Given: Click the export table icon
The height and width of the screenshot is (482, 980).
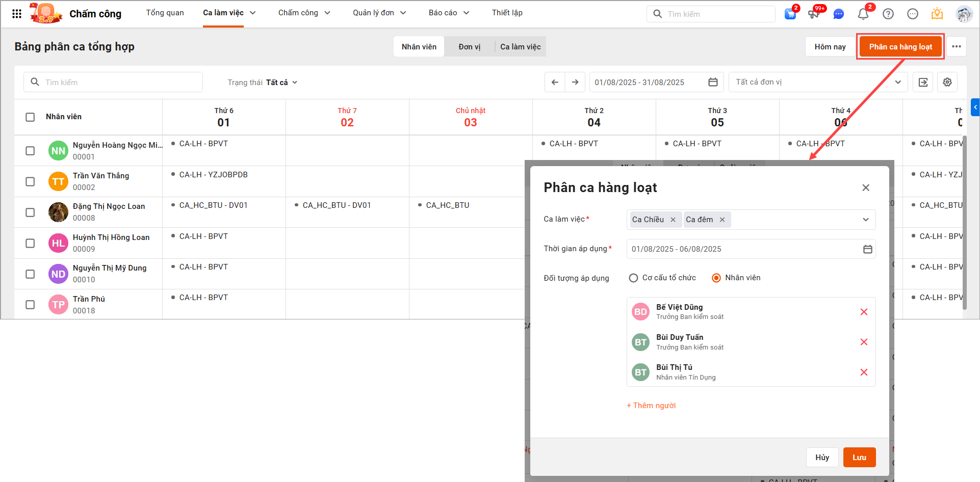Looking at the screenshot, I should pyautogui.click(x=923, y=83).
